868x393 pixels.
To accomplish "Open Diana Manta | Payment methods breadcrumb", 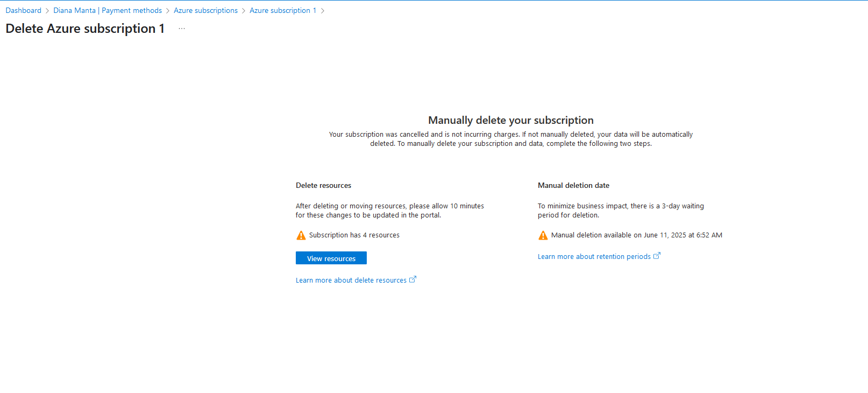I will [108, 11].
